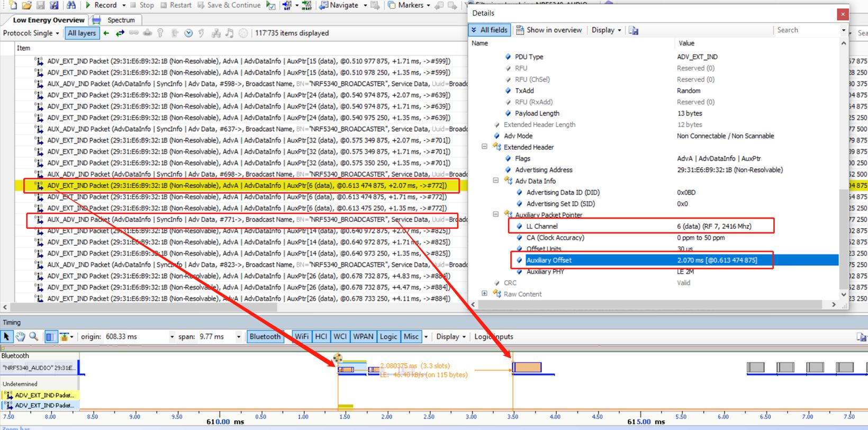
Task: Start capture with the Record button
Action: (101, 5)
